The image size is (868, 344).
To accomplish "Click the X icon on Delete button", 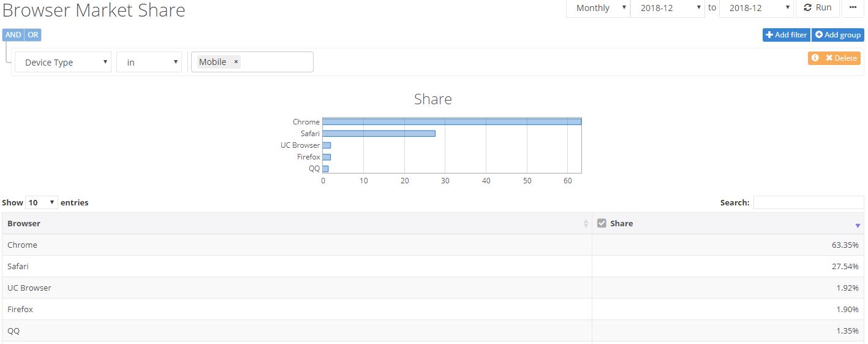I will point(829,58).
